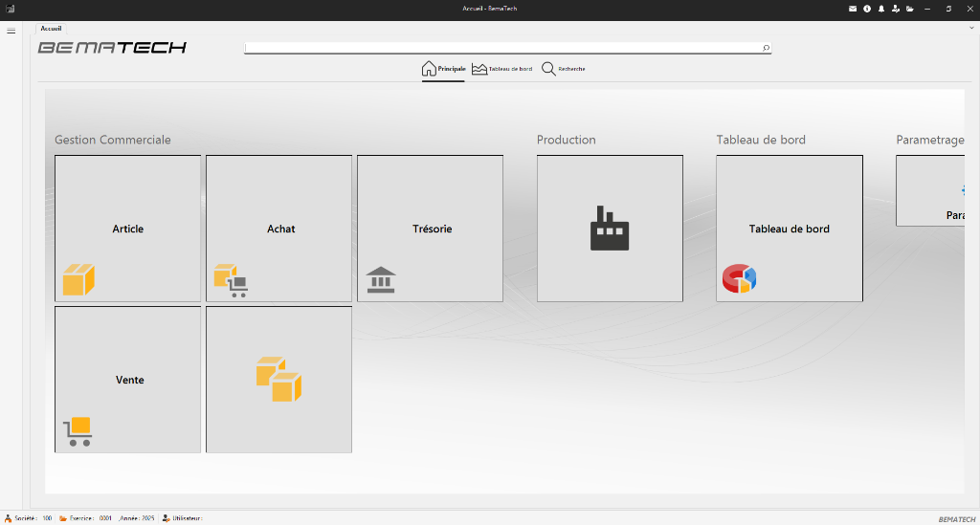Screen dimensions: 980x525
Task: Switch to the Principale home tab
Action: pyautogui.click(x=443, y=69)
